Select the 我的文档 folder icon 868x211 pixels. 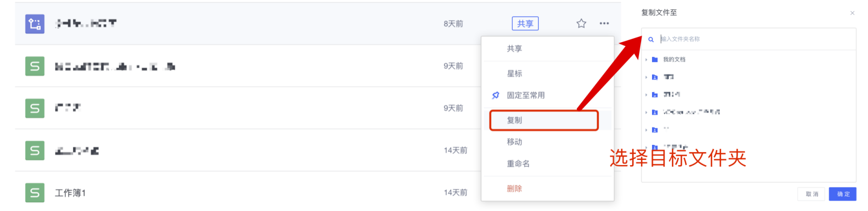point(655,60)
